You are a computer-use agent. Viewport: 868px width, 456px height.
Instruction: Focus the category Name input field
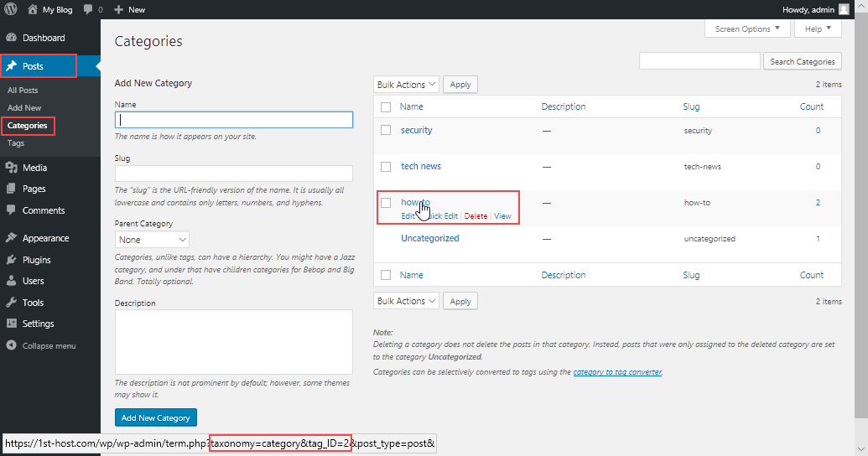tap(233, 120)
